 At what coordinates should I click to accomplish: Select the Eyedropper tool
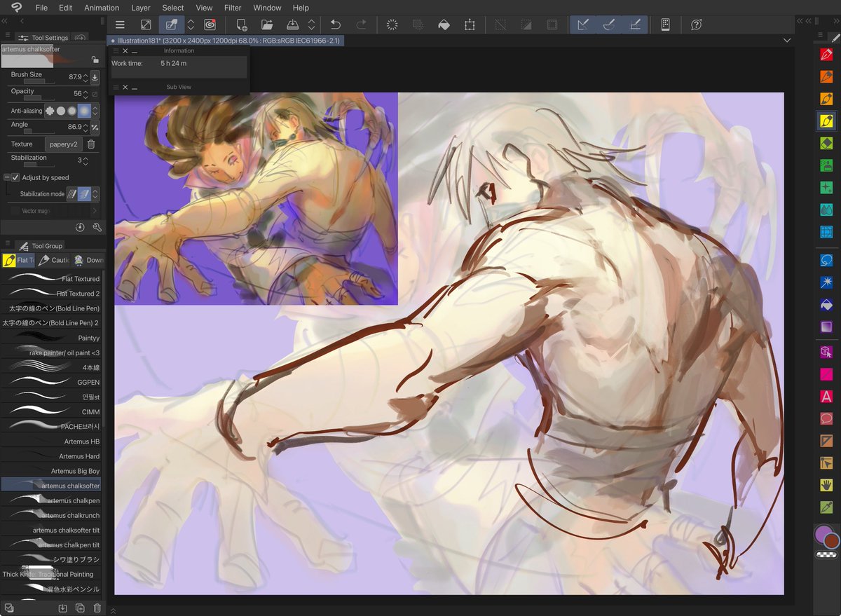(x=826, y=507)
